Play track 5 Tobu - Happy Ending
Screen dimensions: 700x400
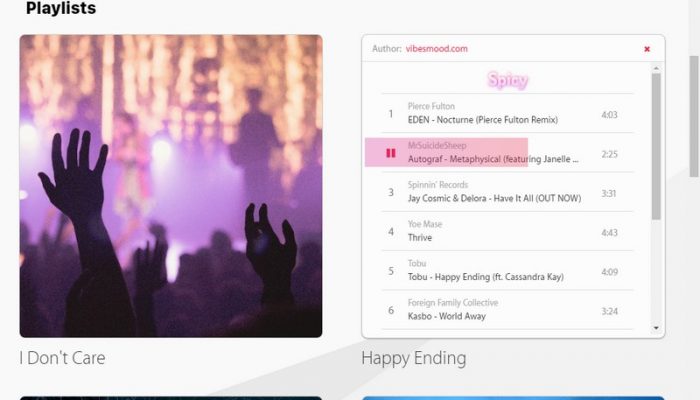(507, 271)
